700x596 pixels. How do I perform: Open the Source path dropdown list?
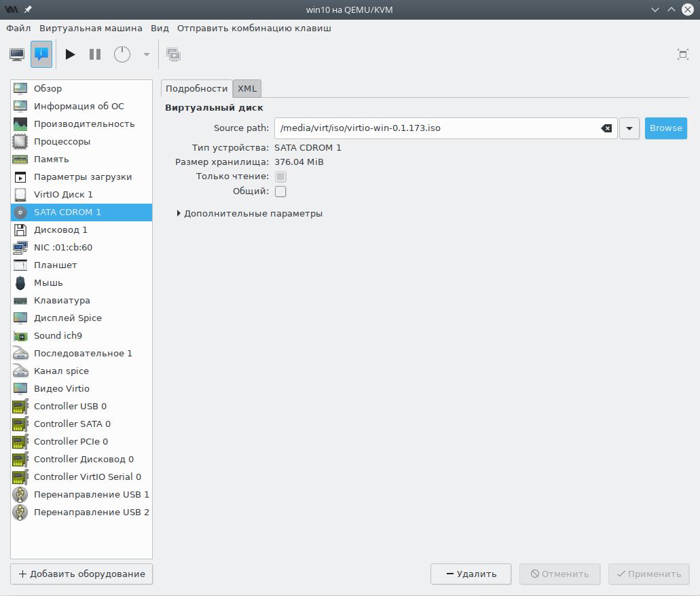pos(629,128)
